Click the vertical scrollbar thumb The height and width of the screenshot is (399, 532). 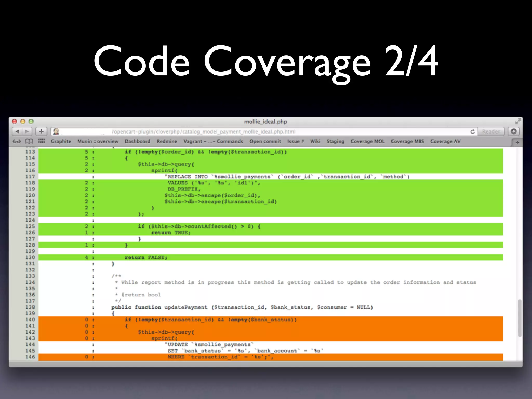coord(520,318)
